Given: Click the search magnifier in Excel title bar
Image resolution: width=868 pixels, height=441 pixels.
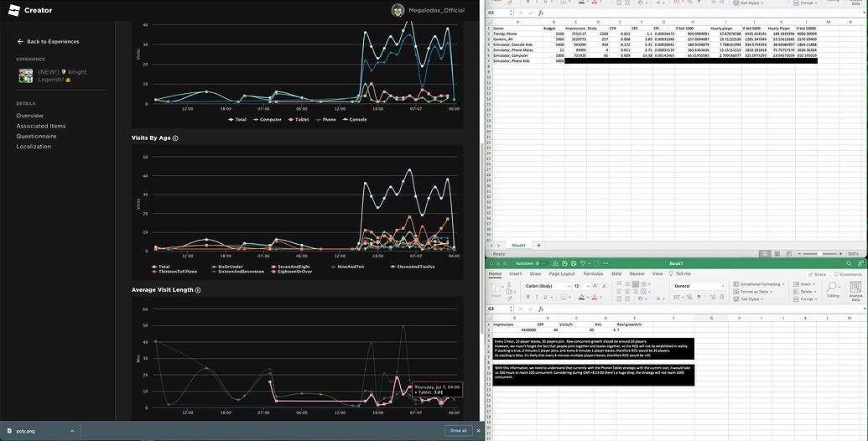Looking at the screenshot, I should click(x=850, y=263).
